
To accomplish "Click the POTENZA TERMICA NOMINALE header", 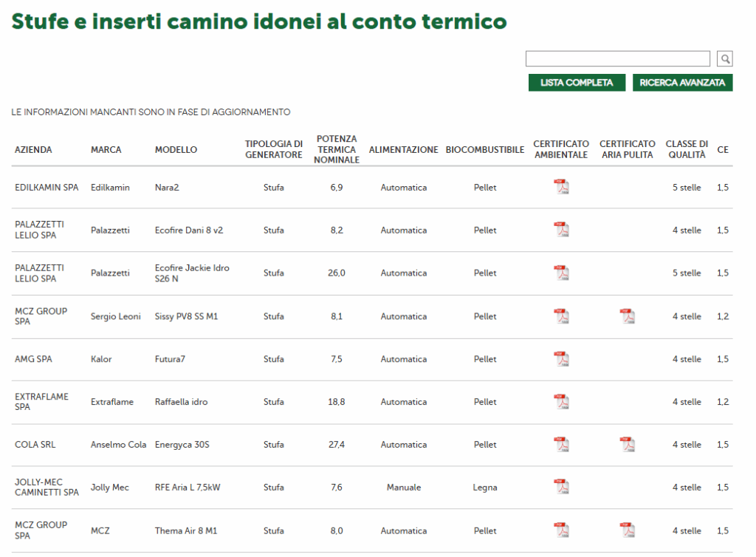I will coord(337,149).
